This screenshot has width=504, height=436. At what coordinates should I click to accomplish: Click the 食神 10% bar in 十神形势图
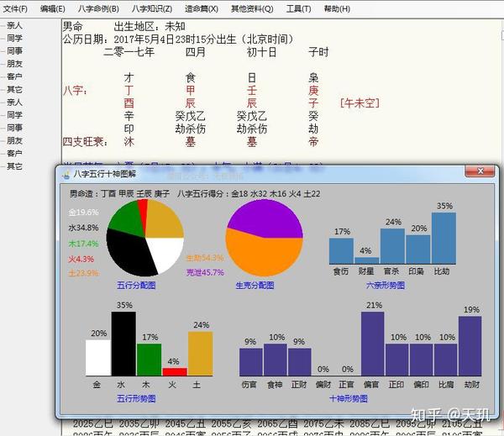(276, 360)
